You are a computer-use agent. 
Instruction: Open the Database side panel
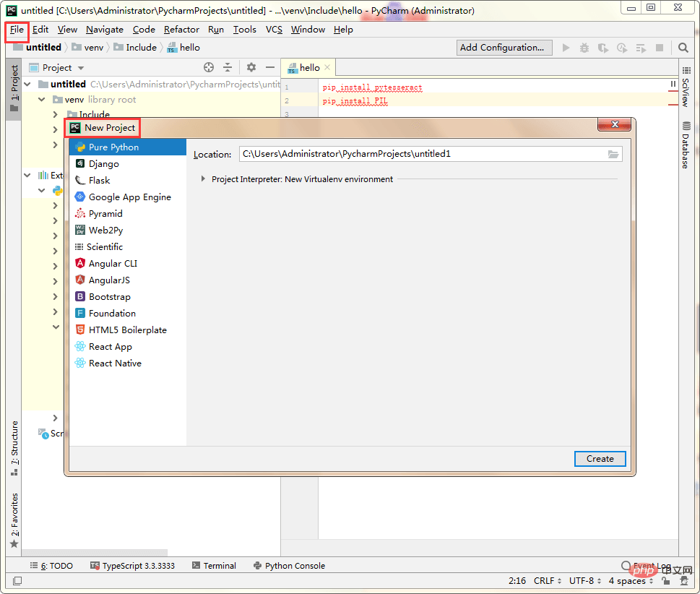[686, 145]
